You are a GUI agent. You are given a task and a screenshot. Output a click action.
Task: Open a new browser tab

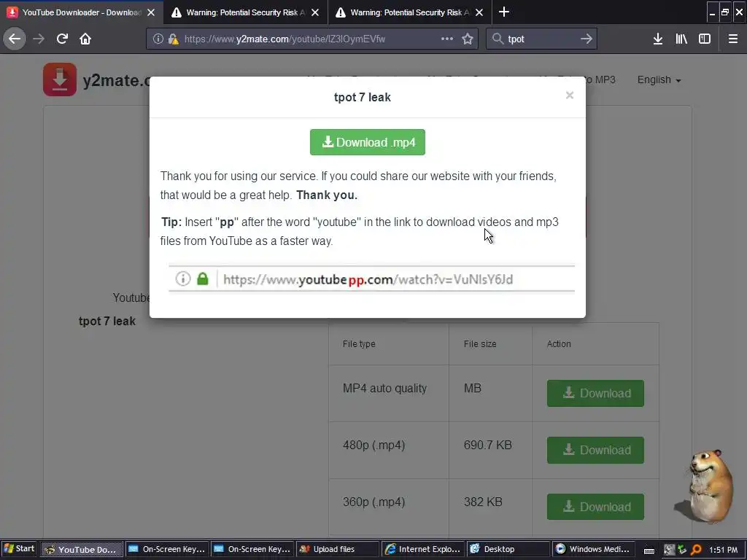click(x=503, y=12)
